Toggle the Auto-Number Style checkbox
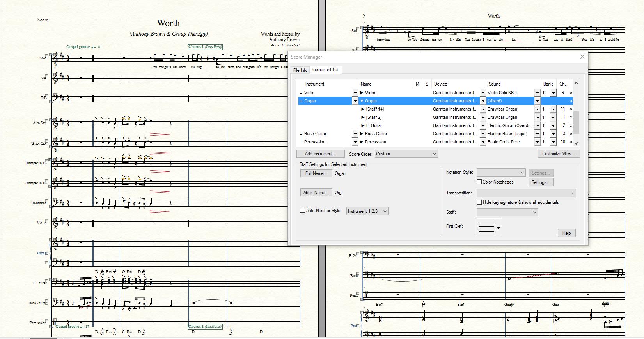Image resolution: width=644 pixels, height=339 pixels. click(x=302, y=211)
